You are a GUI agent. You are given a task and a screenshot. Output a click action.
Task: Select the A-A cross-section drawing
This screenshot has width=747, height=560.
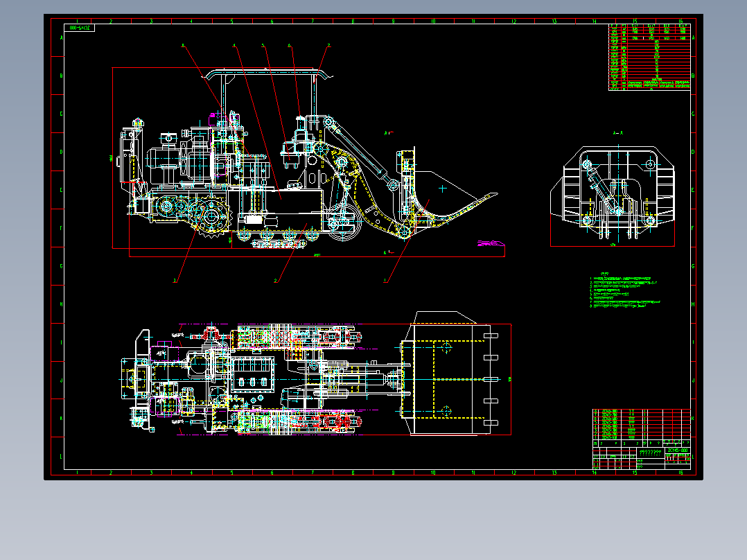click(x=613, y=193)
